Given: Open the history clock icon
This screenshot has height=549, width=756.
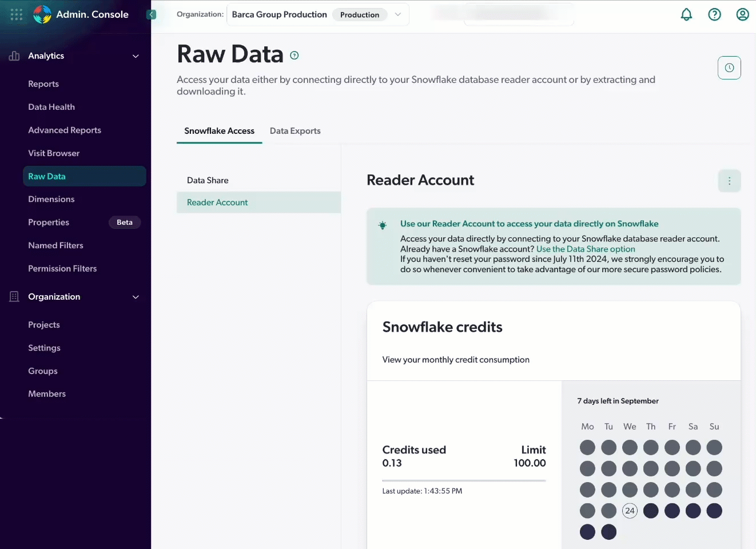Looking at the screenshot, I should [729, 67].
